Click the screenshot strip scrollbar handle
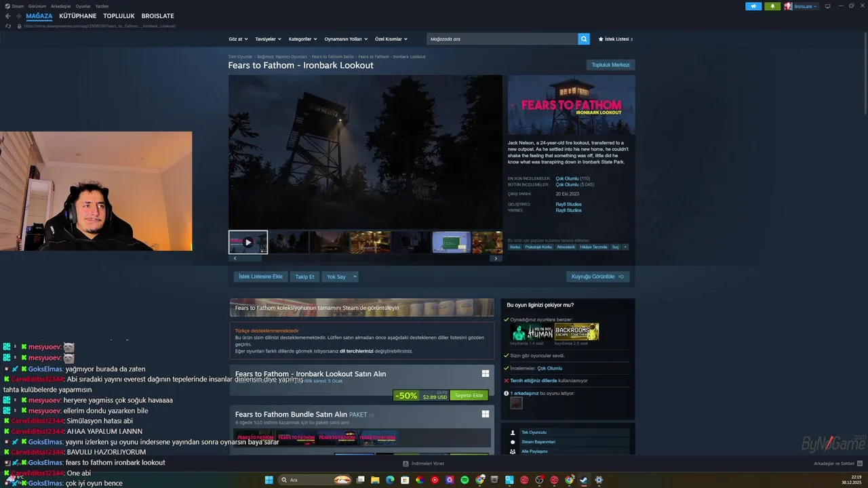This screenshot has height=488, width=868. click(x=252, y=258)
